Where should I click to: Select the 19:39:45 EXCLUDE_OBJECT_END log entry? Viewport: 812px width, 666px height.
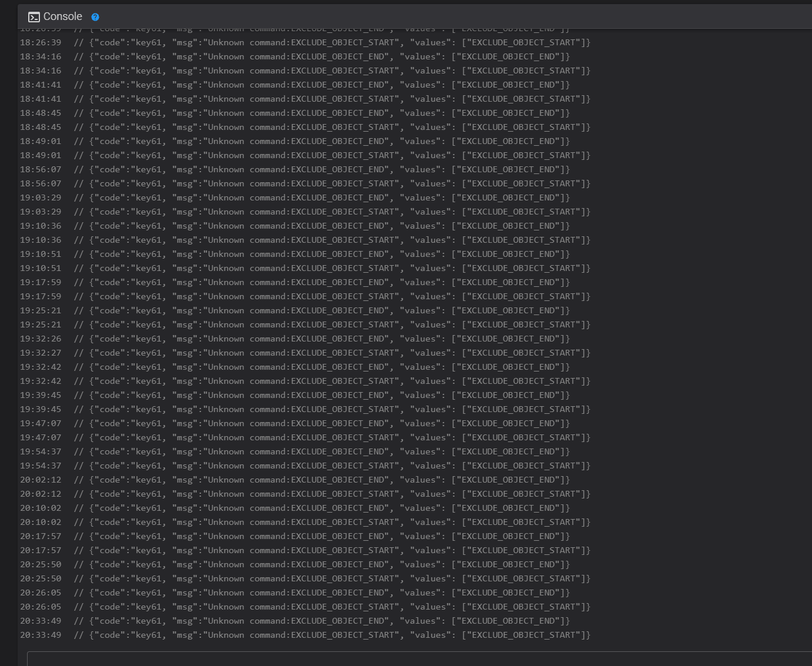tap(294, 395)
